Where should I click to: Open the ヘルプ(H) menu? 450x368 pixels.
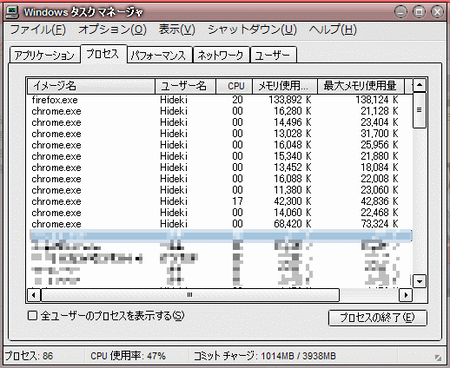click(x=333, y=30)
